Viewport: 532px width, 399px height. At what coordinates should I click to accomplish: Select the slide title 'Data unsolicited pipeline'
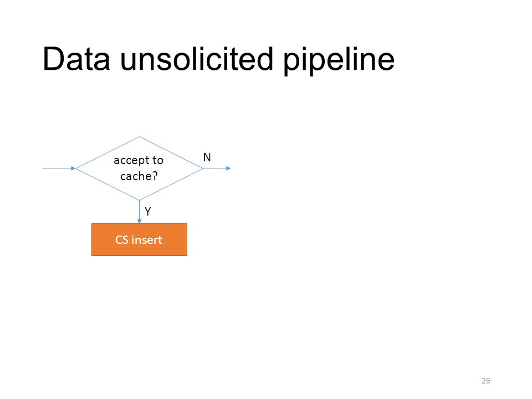coord(218,60)
